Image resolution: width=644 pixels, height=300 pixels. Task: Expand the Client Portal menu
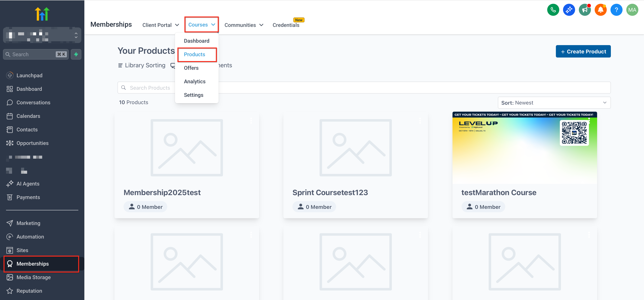[160, 25]
